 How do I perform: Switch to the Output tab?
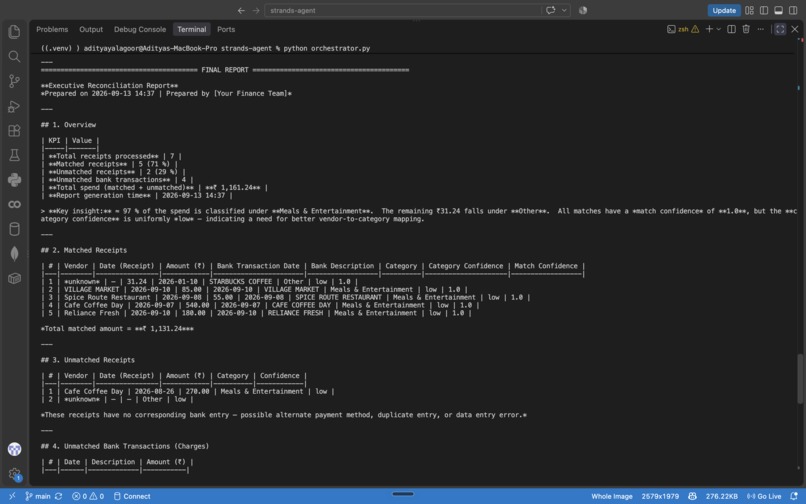(91, 29)
